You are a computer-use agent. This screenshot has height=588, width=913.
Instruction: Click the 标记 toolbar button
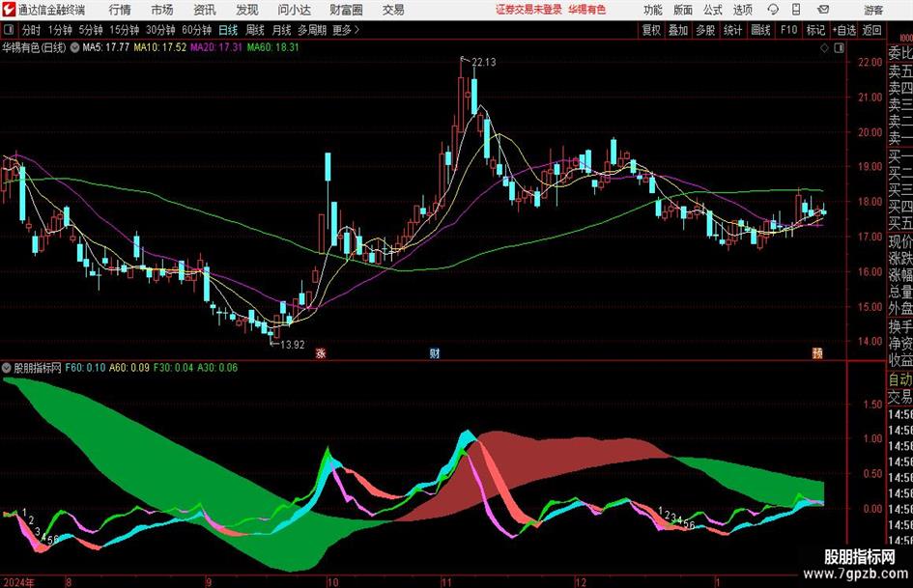815,30
